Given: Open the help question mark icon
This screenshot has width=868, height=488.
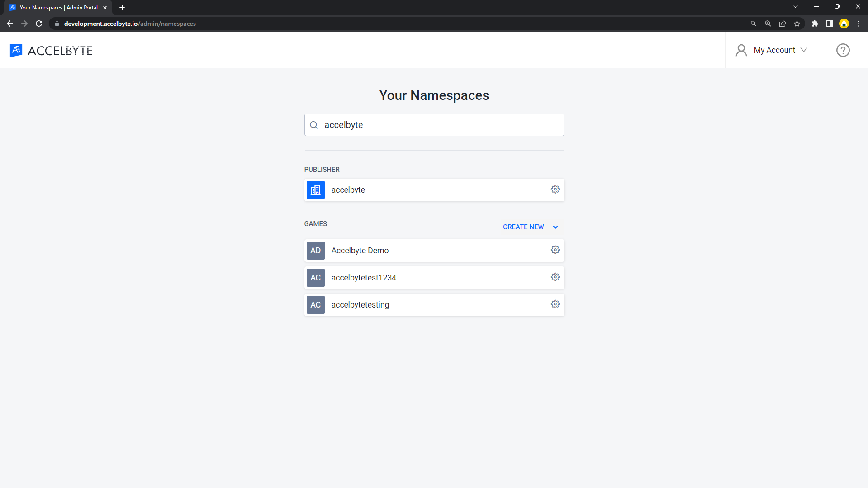Looking at the screenshot, I should pyautogui.click(x=843, y=50).
